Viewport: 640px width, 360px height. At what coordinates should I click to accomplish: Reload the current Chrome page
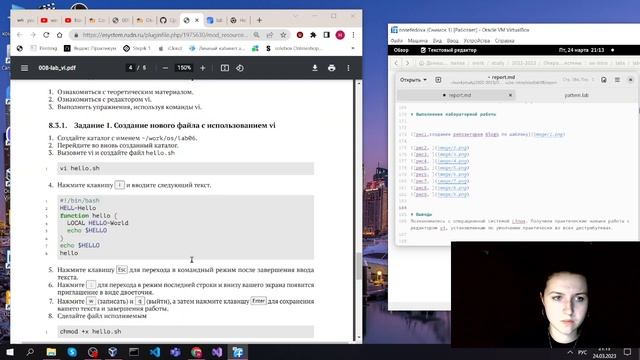point(46,35)
